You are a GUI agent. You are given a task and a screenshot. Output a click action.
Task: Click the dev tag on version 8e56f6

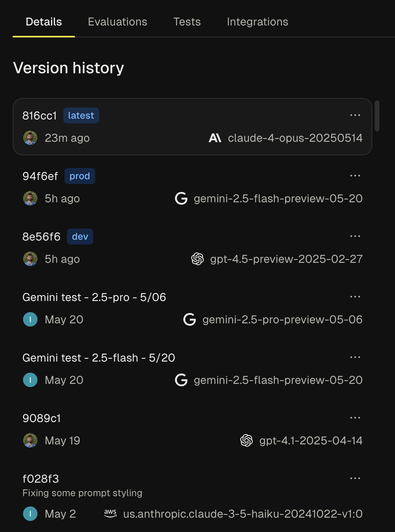pos(80,237)
